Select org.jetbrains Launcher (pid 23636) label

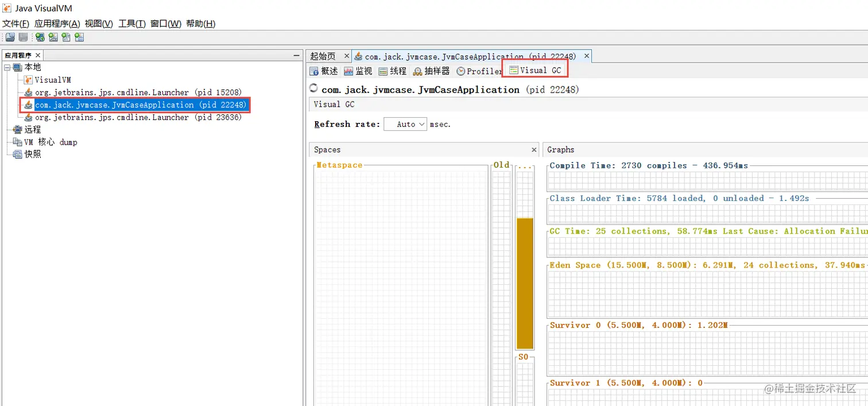pyautogui.click(x=138, y=117)
